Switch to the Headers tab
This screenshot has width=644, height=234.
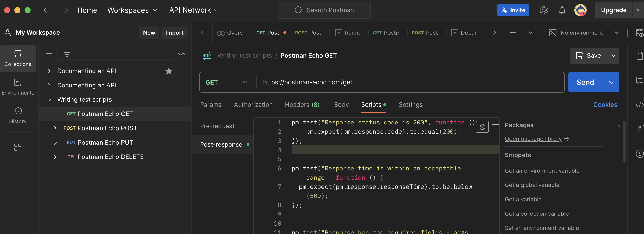pos(302,105)
